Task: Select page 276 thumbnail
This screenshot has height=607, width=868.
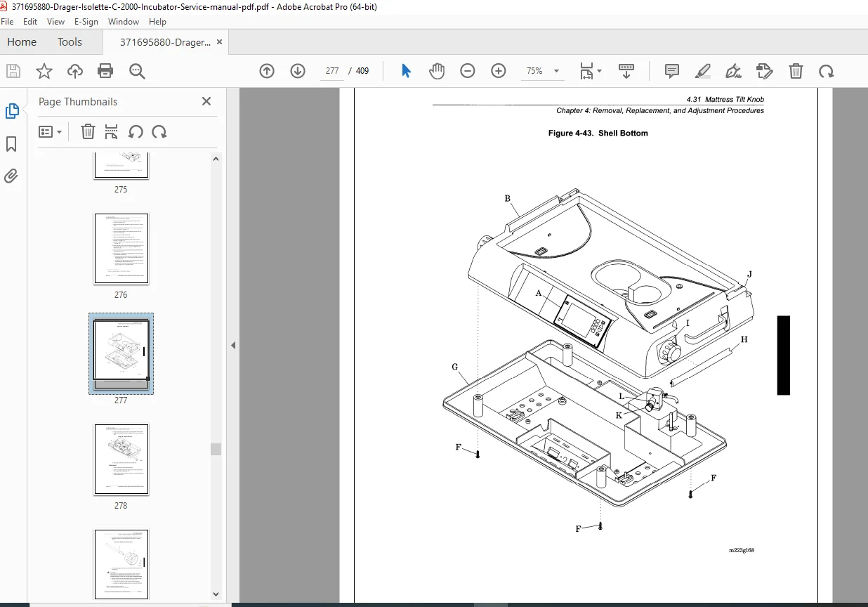Action: [x=121, y=249]
